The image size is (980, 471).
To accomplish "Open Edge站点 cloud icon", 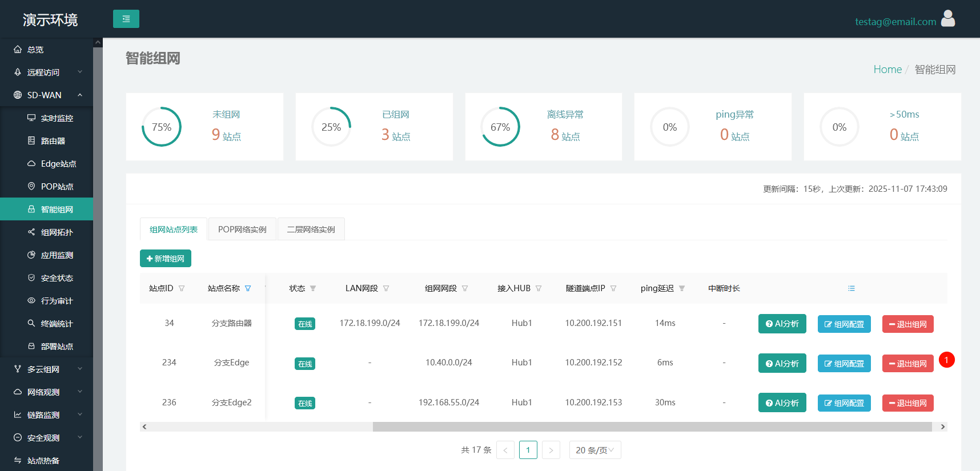I will click(31, 164).
